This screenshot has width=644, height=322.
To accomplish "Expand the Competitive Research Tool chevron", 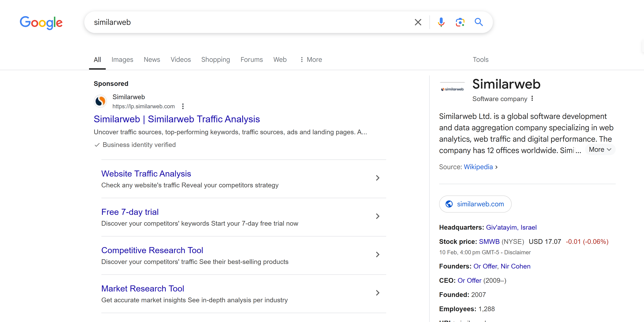I will pos(377,254).
